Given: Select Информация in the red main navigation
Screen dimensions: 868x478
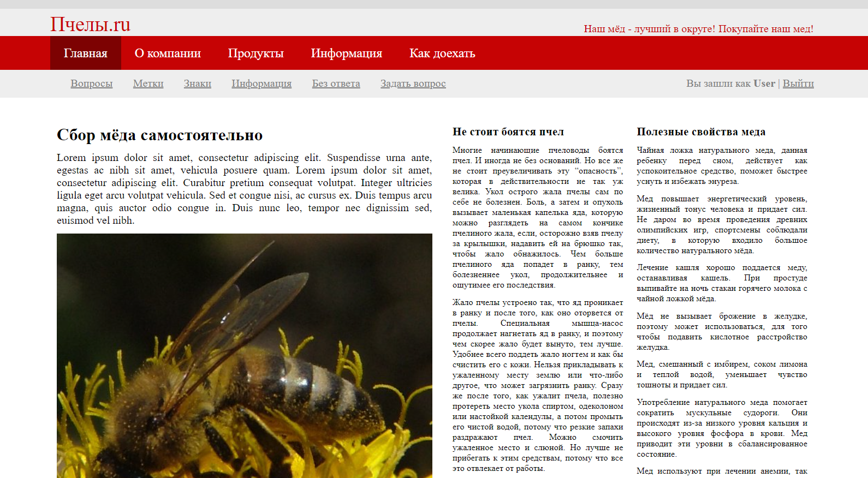Looking at the screenshot, I should (x=346, y=53).
